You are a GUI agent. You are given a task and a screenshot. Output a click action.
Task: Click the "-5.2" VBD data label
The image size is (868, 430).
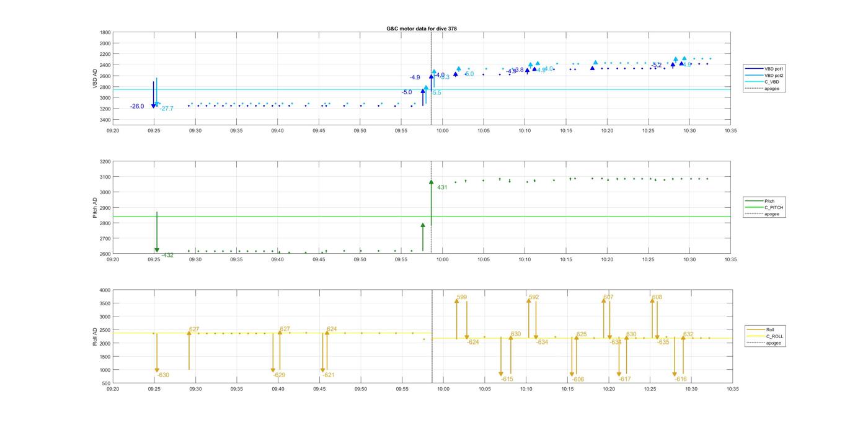[x=657, y=65]
